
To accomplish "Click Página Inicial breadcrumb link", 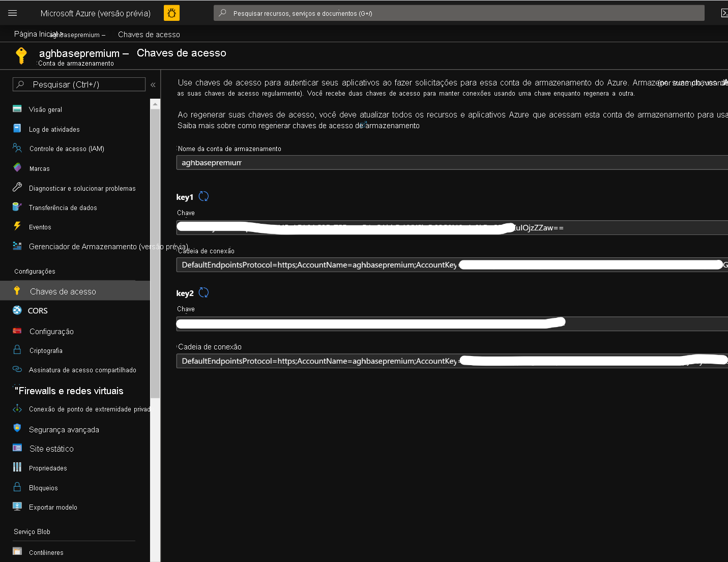I will [x=35, y=34].
